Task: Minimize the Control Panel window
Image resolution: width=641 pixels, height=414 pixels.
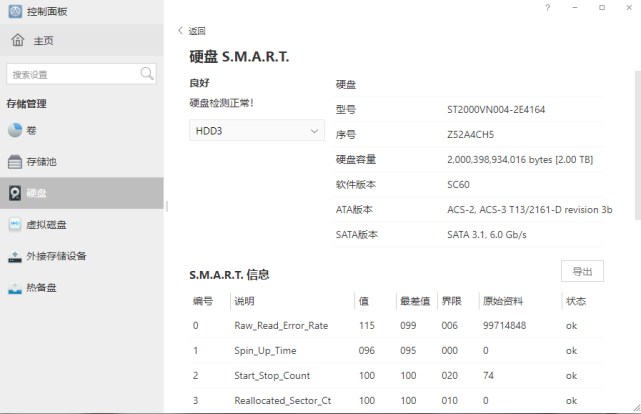Action: tap(575, 7)
